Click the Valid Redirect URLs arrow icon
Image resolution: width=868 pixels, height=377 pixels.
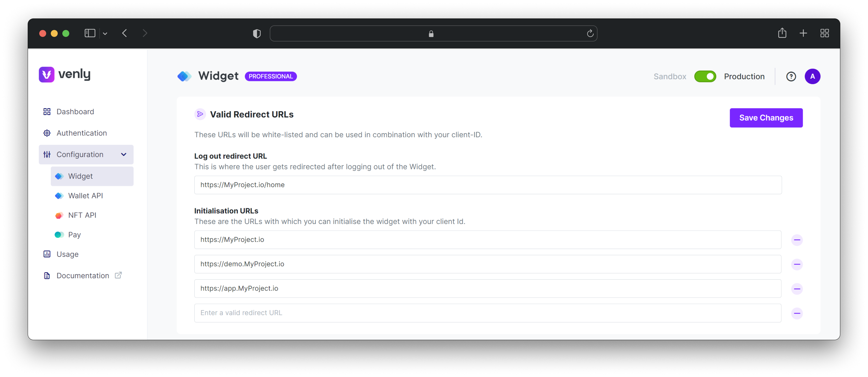pyautogui.click(x=200, y=114)
